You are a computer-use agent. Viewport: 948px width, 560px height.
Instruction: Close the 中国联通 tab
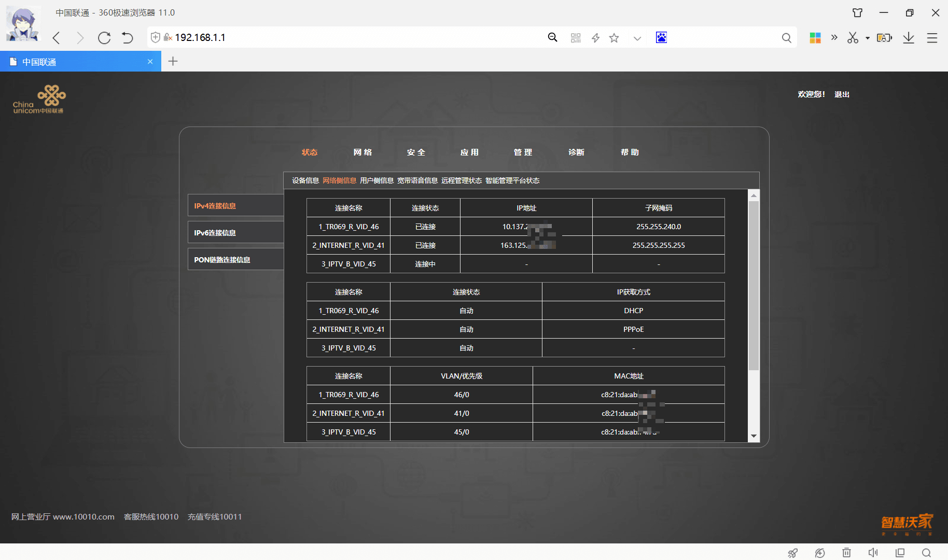[x=150, y=61]
